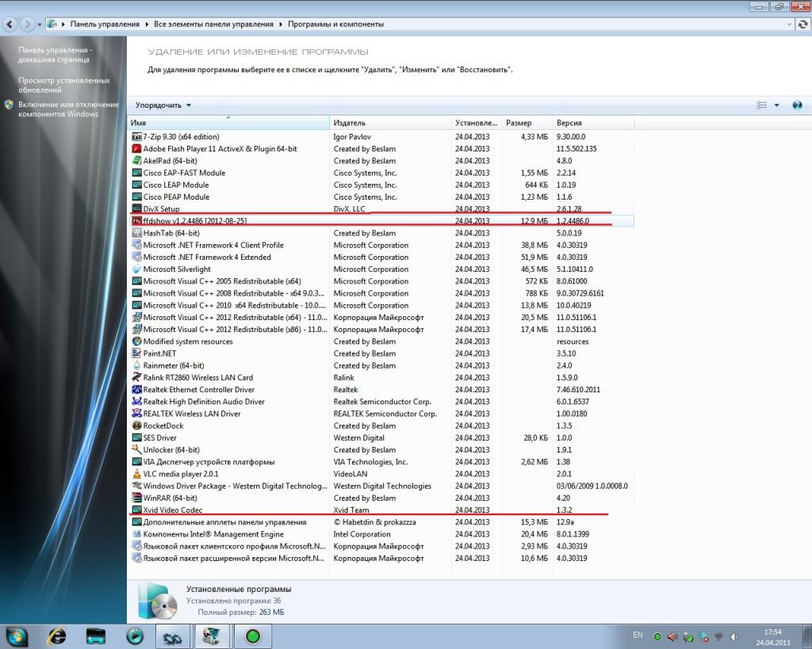Launch Windows Media Player from taskbar
Screen dimensions: 812x649
tap(136, 636)
